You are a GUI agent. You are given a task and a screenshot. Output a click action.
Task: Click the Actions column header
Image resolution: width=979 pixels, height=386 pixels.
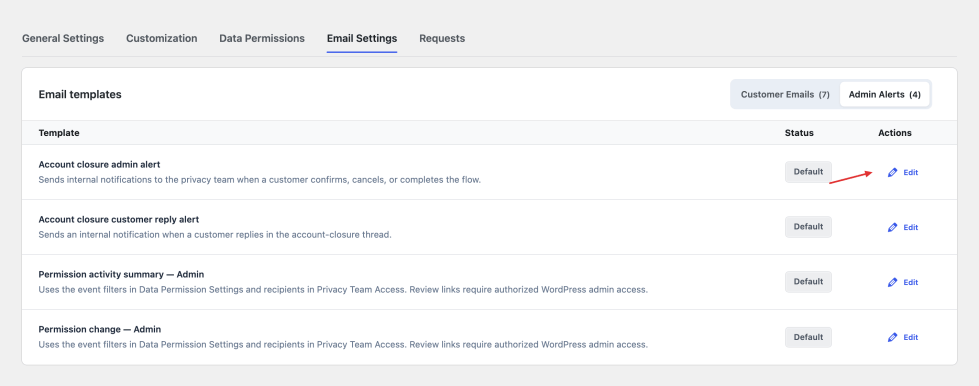click(895, 133)
